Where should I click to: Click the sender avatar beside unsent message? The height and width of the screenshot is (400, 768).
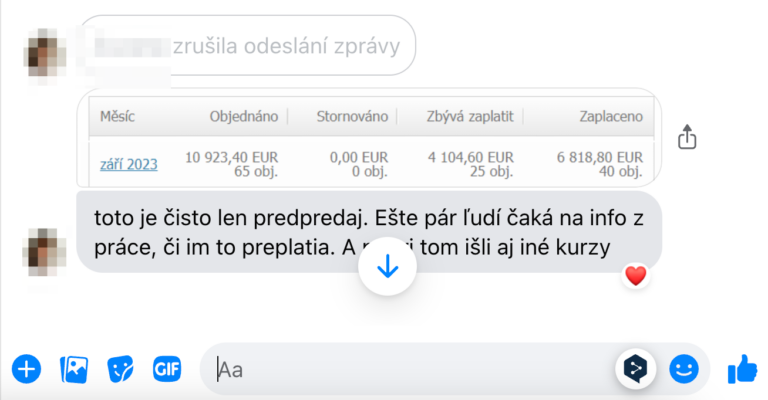point(44,47)
